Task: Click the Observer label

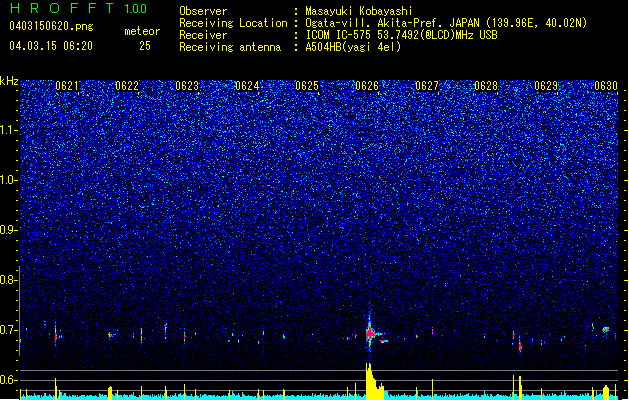Action: pyautogui.click(x=203, y=11)
